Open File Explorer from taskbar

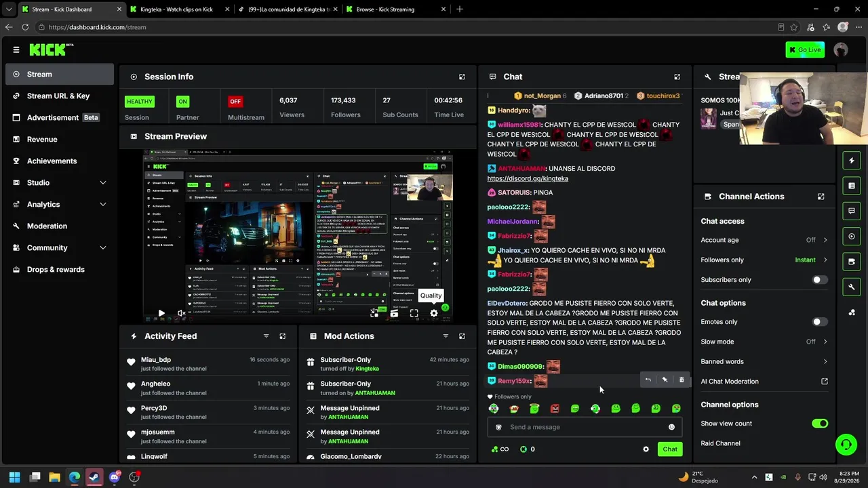point(55,477)
